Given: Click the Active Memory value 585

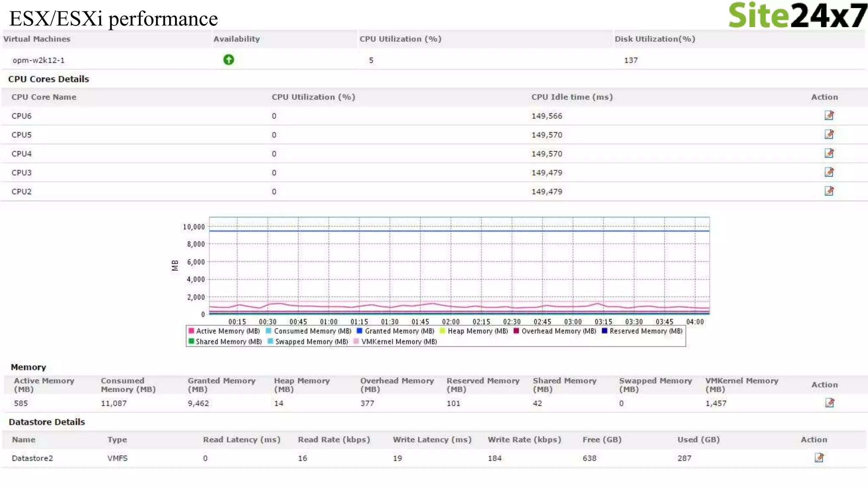Looking at the screenshot, I should click(21, 403).
